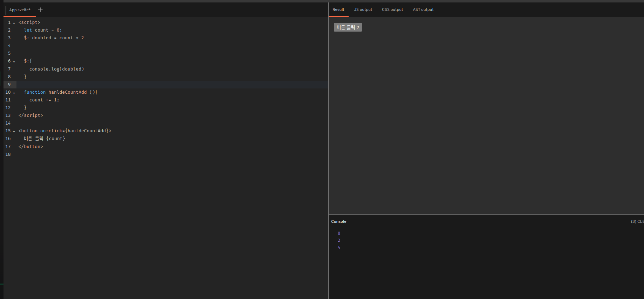Select console output value 4
644x299 pixels.
pos(339,247)
